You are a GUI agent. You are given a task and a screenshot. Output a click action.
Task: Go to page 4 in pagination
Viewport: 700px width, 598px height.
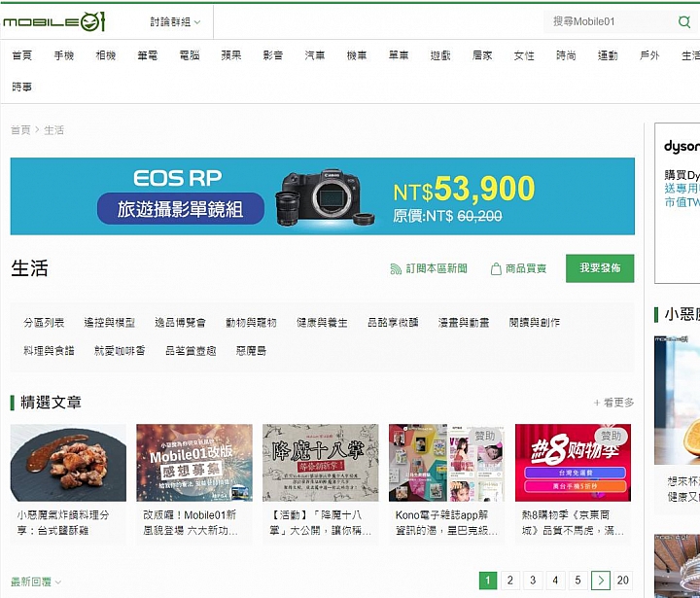(x=555, y=580)
